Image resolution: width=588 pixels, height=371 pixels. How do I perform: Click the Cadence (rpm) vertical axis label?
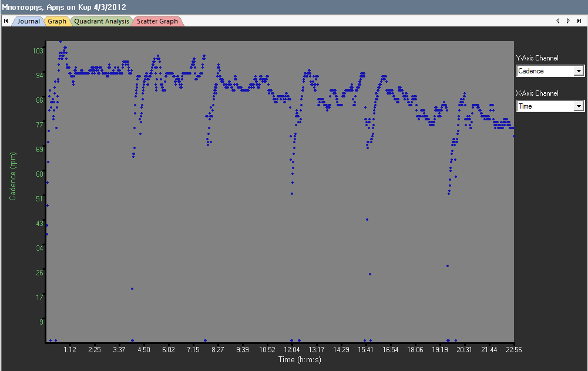(x=13, y=176)
